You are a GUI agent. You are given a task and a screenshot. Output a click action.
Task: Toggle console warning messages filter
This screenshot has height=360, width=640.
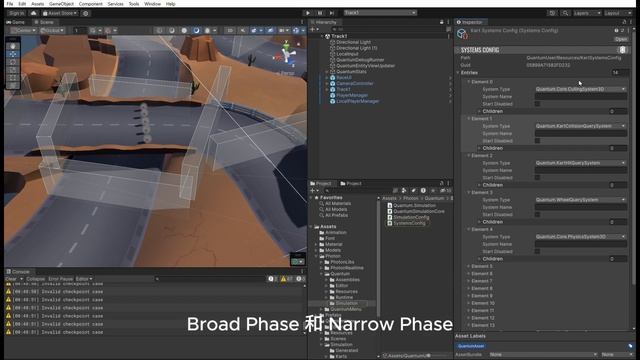[x=287, y=279]
